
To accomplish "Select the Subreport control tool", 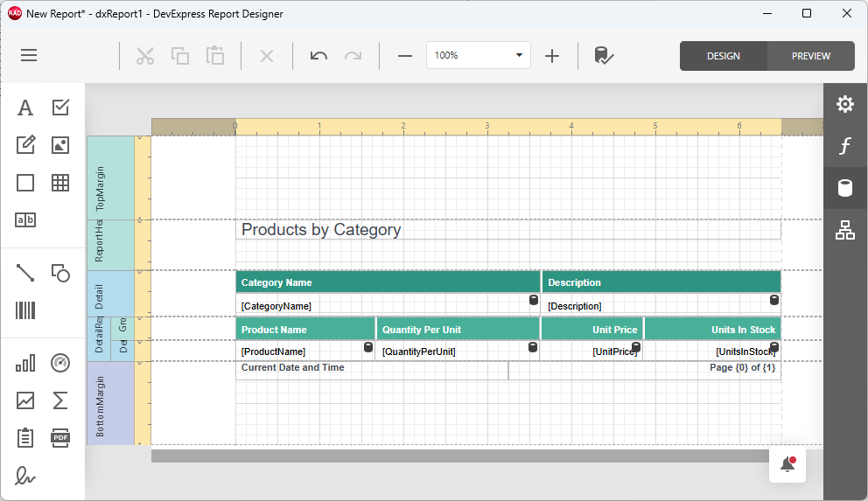I will coord(24,438).
